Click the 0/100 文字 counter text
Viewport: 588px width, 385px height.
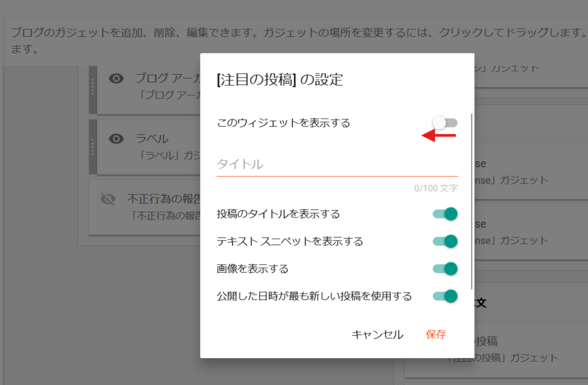click(x=436, y=188)
